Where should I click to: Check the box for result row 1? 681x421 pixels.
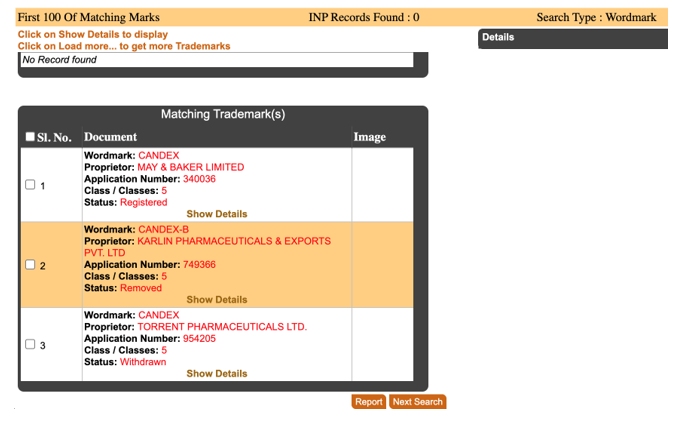click(x=30, y=185)
